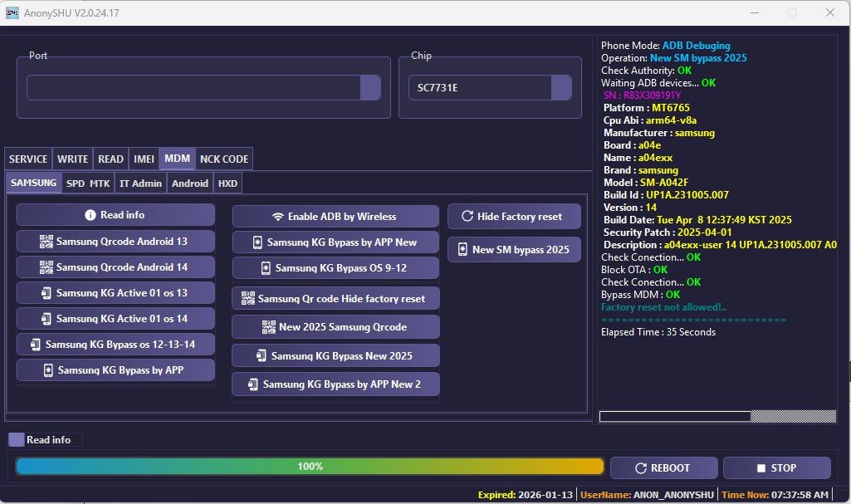Viewport: 851px width, 504px height.
Task: Start Enable ADB by Wireless
Action: [335, 217]
